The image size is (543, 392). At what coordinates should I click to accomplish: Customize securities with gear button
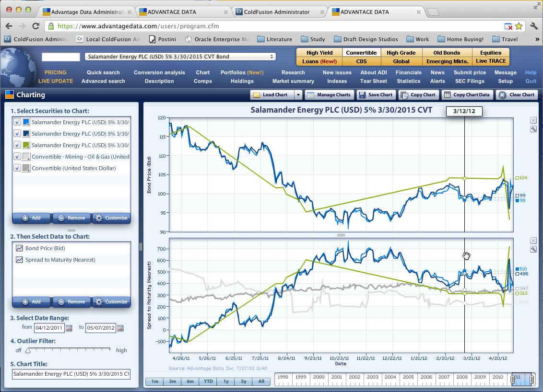(x=111, y=218)
